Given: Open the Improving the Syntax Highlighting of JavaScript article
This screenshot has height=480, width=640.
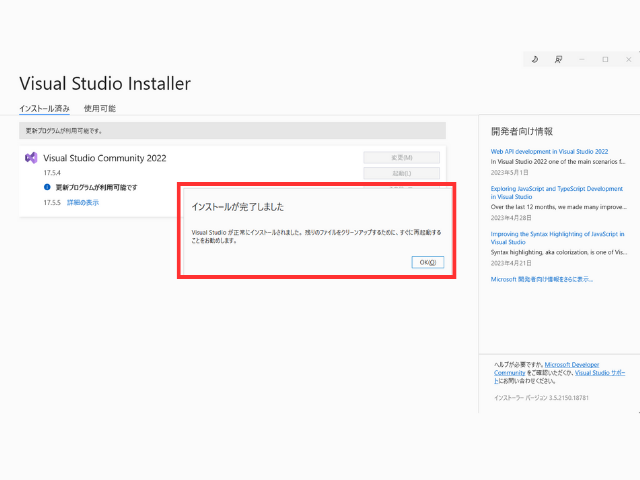Looking at the screenshot, I should [558, 238].
